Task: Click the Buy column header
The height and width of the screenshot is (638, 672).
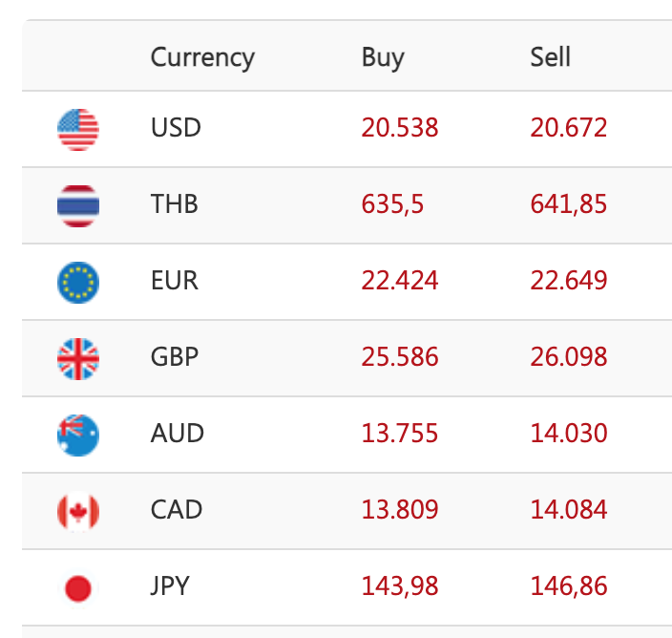Action: (x=383, y=57)
